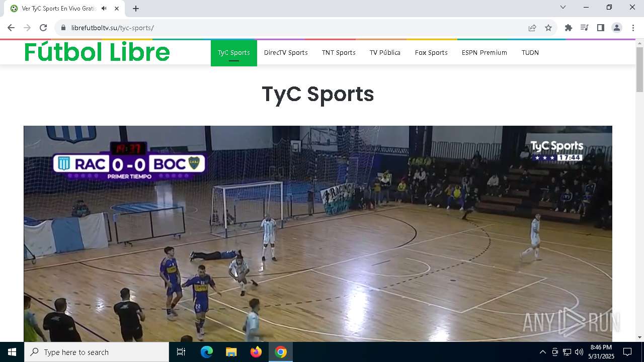Switch to DirecTV Sports channel
Screen dimensions: 644x362
coord(286,53)
